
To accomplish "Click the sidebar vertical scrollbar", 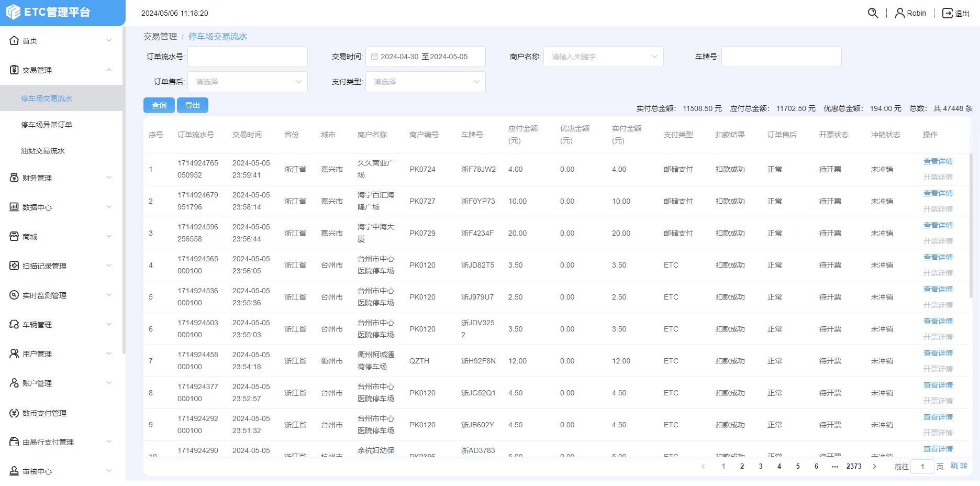I will (x=124, y=190).
